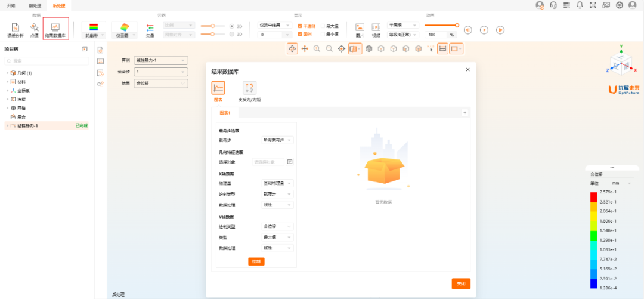Click the measurement ruler icon
This screenshot has width=644, height=299.
(x=442, y=48)
